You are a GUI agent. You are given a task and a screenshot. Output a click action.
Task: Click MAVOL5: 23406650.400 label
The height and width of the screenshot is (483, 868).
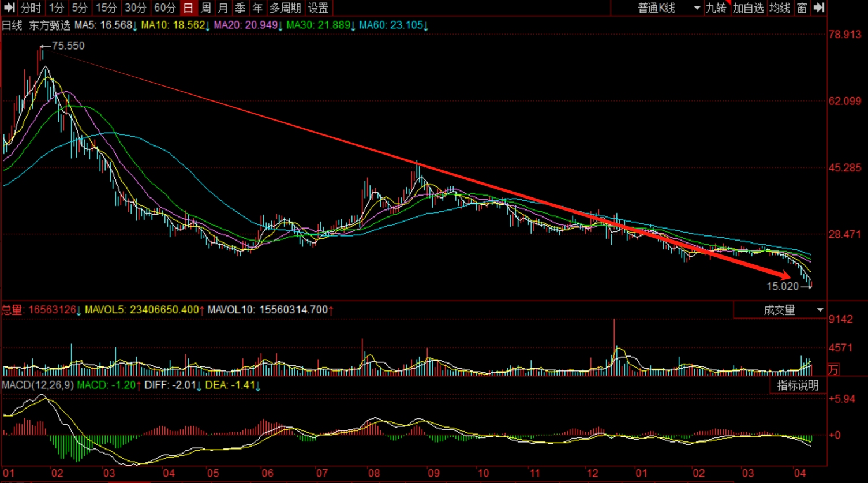(x=144, y=310)
